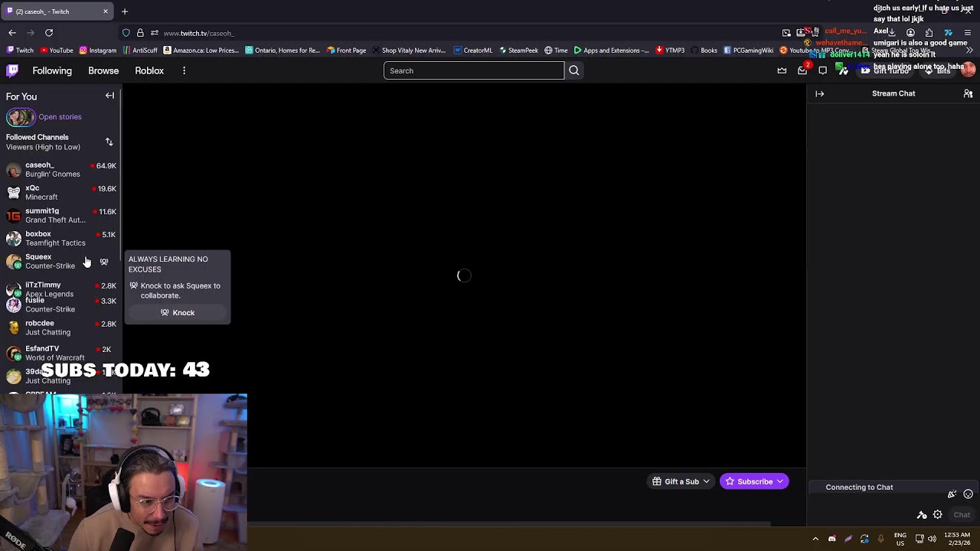Collapse the Stream Chat panel
The image size is (980, 551).
[820, 93]
